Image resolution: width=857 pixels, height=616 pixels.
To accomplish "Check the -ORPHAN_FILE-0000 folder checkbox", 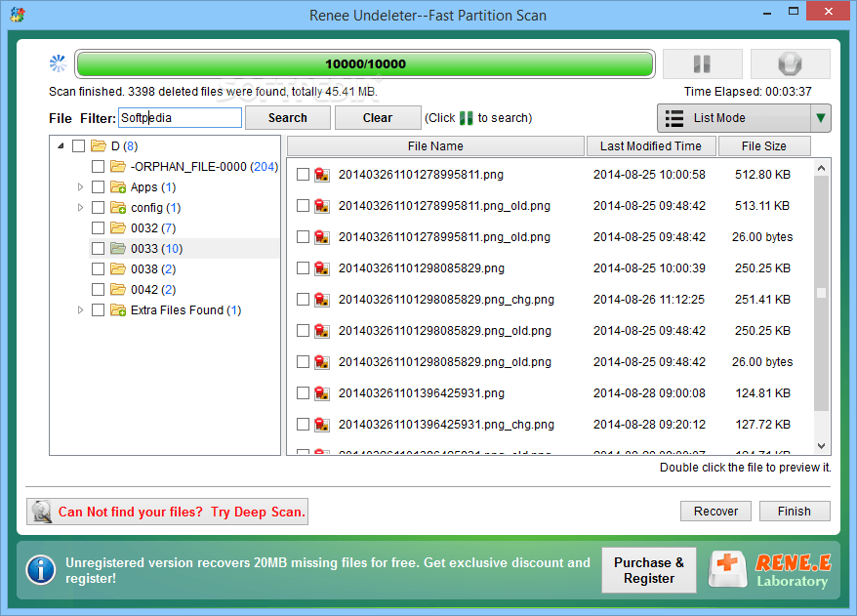I will click(99, 166).
